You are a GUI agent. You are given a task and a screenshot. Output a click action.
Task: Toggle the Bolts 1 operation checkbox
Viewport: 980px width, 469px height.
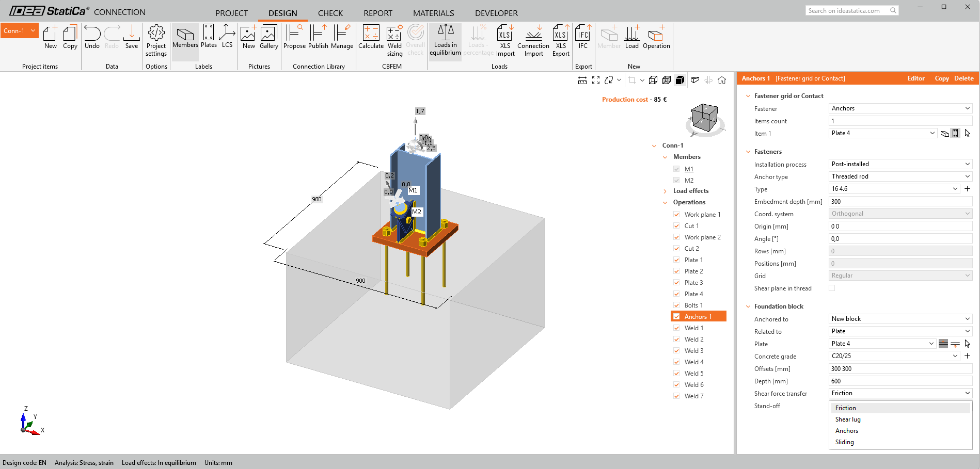pyautogui.click(x=676, y=305)
